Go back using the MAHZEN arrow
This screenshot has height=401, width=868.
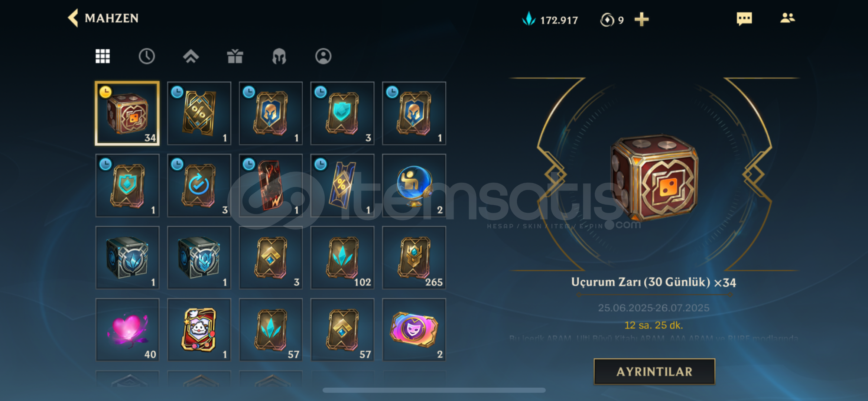[x=73, y=18]
